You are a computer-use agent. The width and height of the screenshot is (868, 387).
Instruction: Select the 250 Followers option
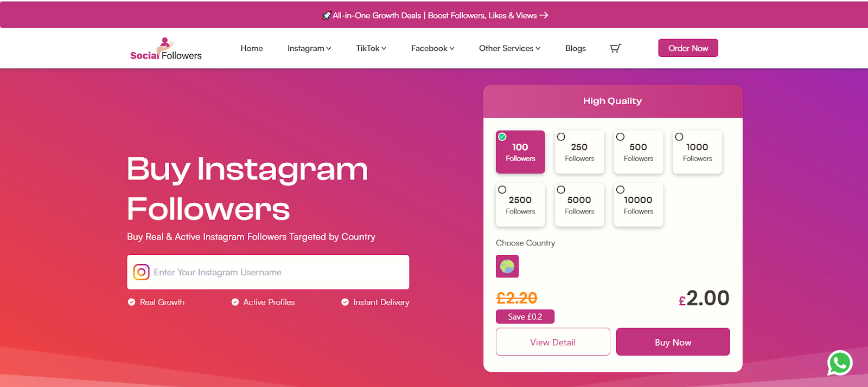coord(579,152)
